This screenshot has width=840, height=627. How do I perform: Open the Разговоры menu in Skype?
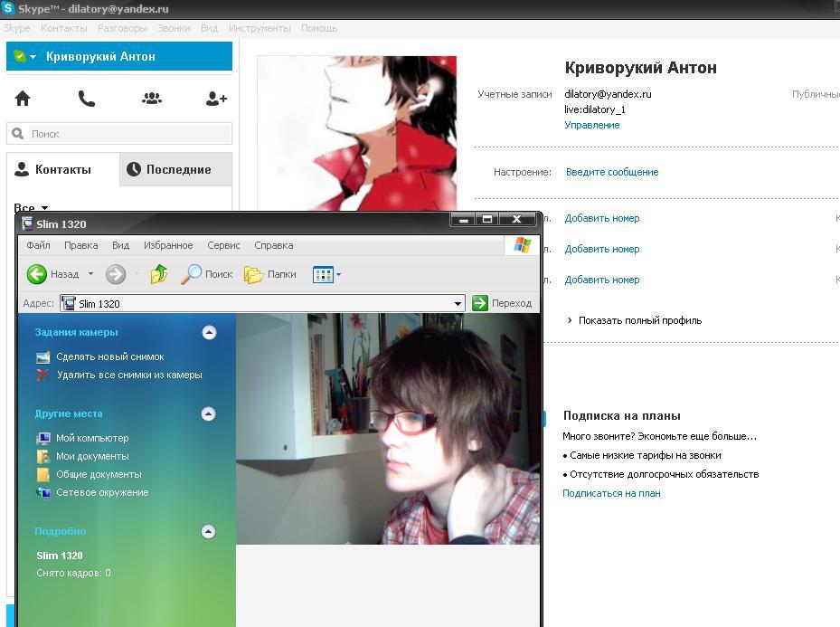122,28
